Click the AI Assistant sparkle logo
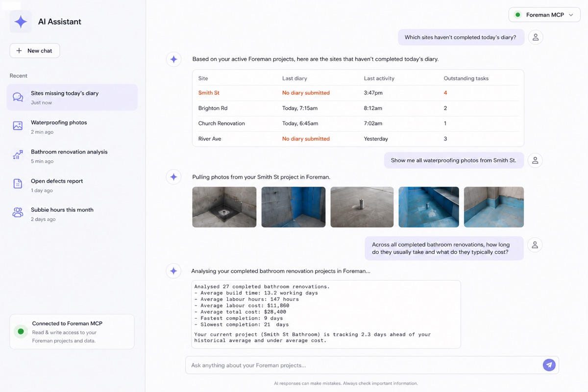The image size is (588, 392). (21, 22)
